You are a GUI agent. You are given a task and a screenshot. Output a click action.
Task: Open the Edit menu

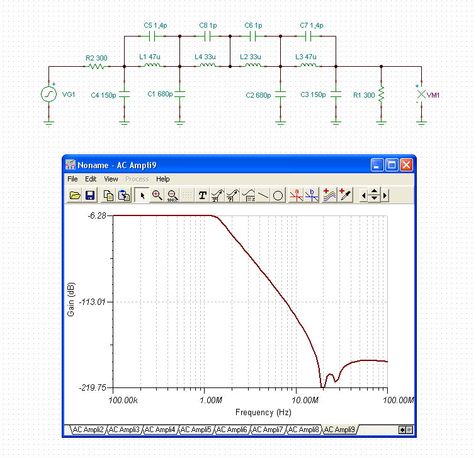pyautogui.click(x=91, y=179)
